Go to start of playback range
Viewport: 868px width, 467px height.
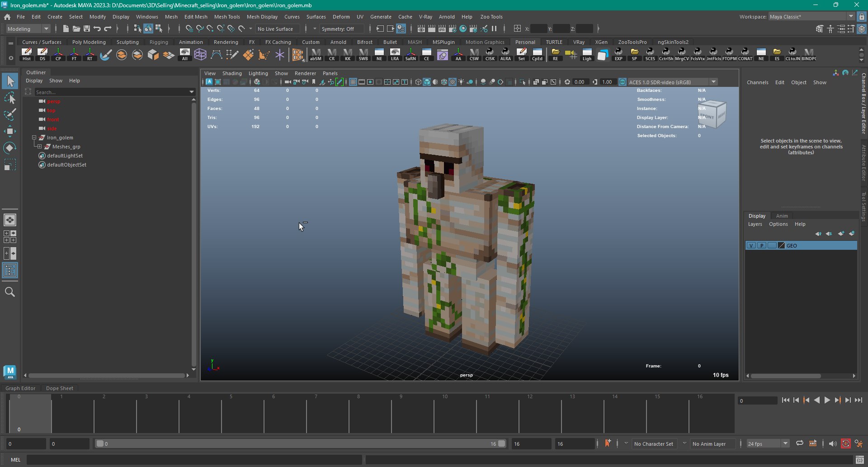click(x=785, y=400)
